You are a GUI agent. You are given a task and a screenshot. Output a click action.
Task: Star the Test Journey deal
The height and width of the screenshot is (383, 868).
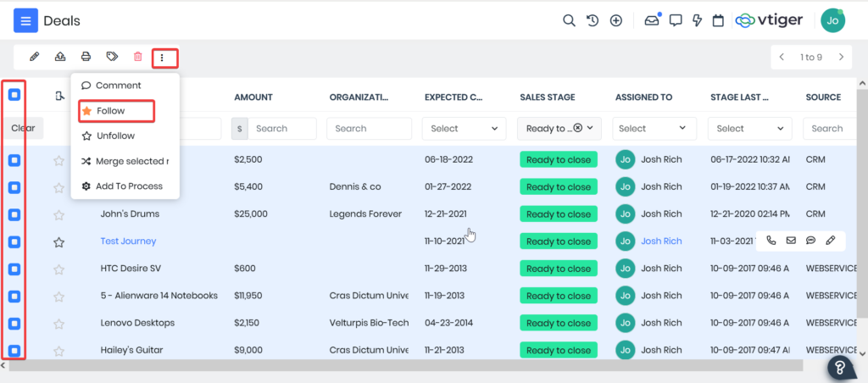pos(58,241)
